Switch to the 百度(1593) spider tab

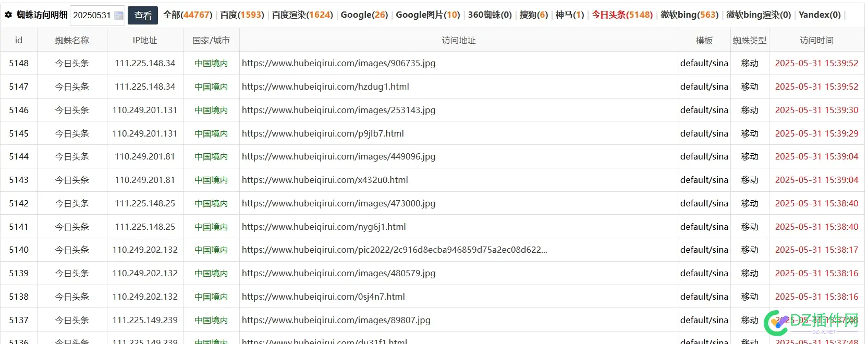242,15
